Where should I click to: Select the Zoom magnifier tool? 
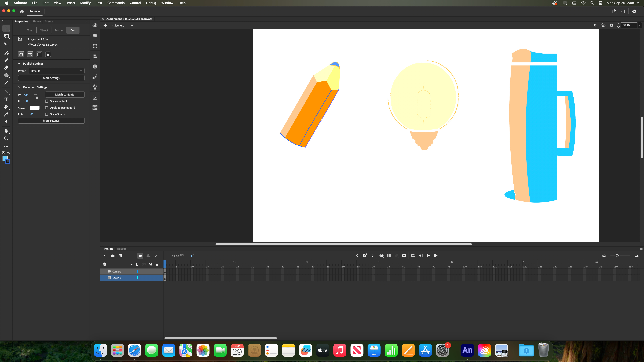point(6,139)
